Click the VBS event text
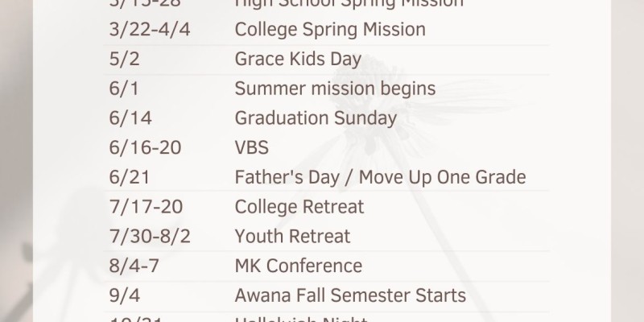 click(253, 148)
